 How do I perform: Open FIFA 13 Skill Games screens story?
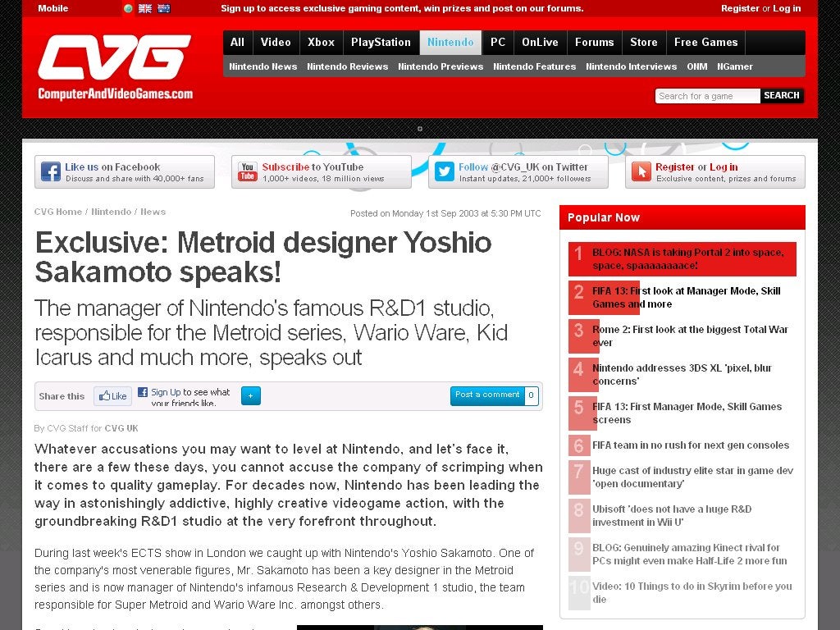(687, 413)
